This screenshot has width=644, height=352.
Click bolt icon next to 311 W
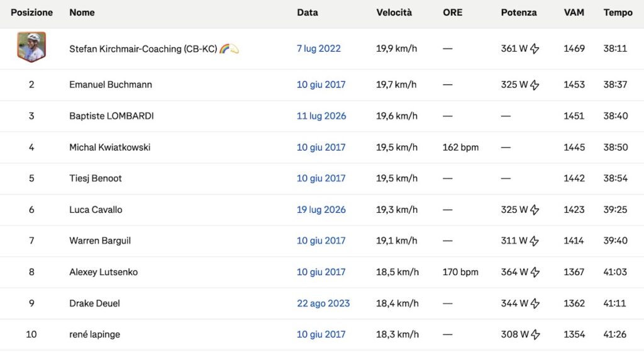pyautogui.click(x=534, y=241)
